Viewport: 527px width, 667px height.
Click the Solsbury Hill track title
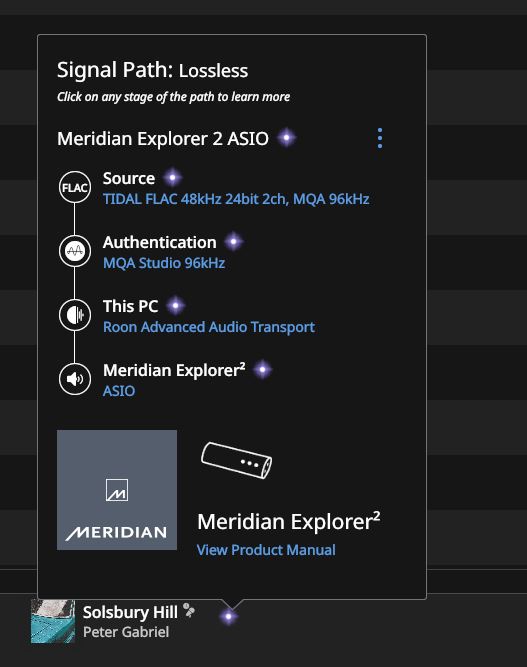(130, 612)
